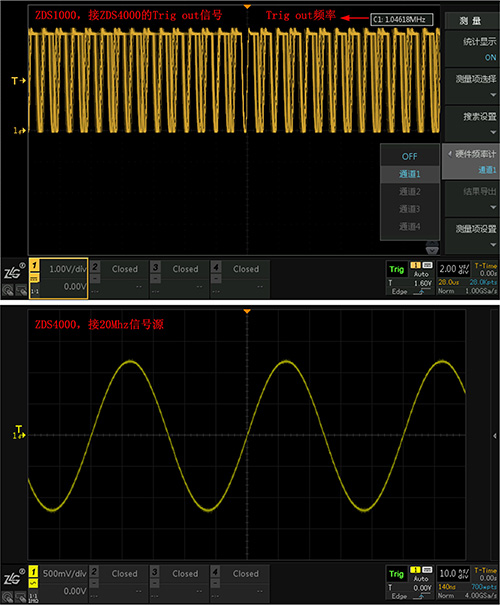500x605 pixels.
Task: Click trigger level 0.00V on ZDS4000
Action: point(423,588)
